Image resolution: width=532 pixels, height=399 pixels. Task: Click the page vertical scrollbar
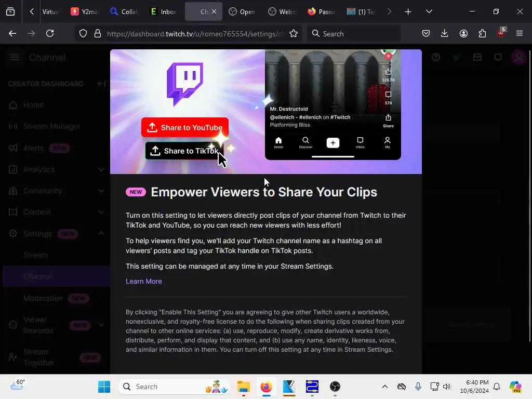[529, 196]
